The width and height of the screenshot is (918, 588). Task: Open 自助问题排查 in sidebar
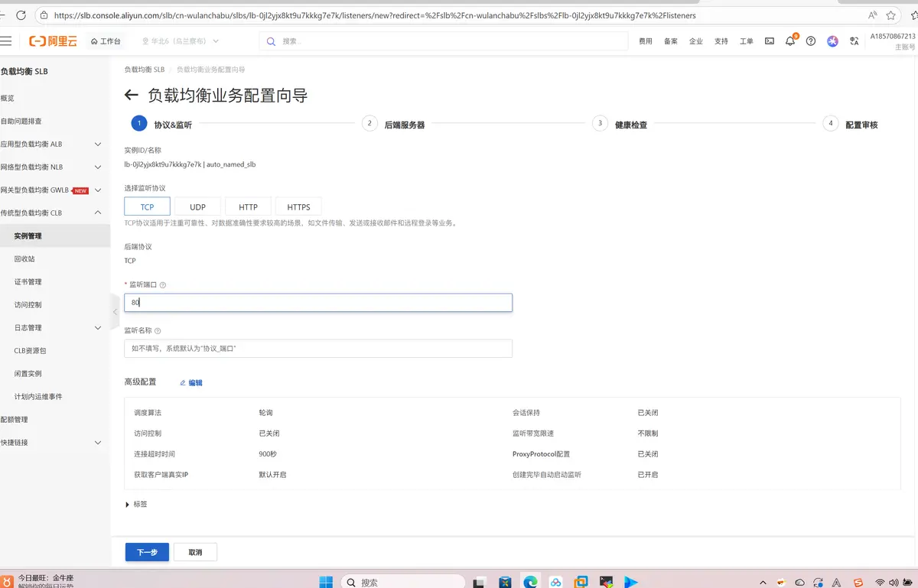(21, 121)
